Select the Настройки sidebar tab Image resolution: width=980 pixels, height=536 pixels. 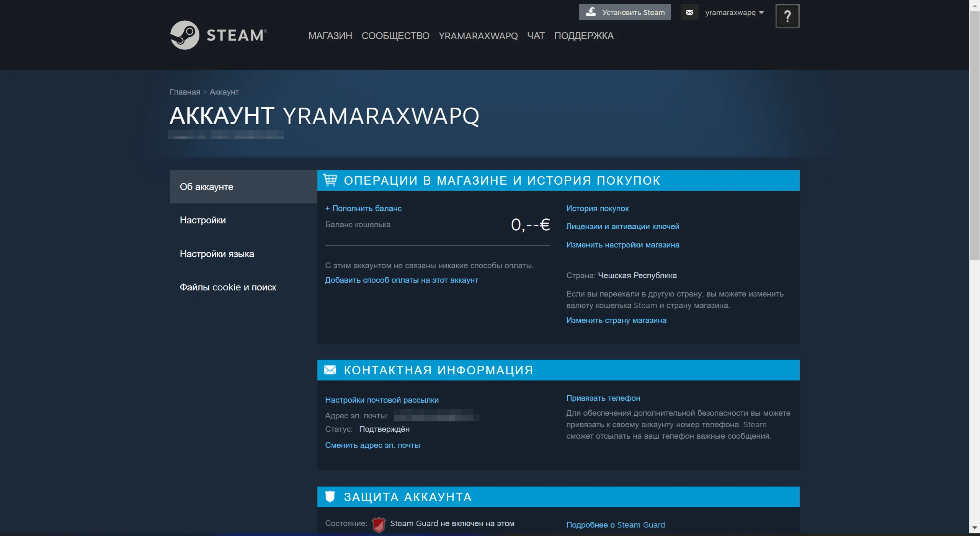(243, 220)
